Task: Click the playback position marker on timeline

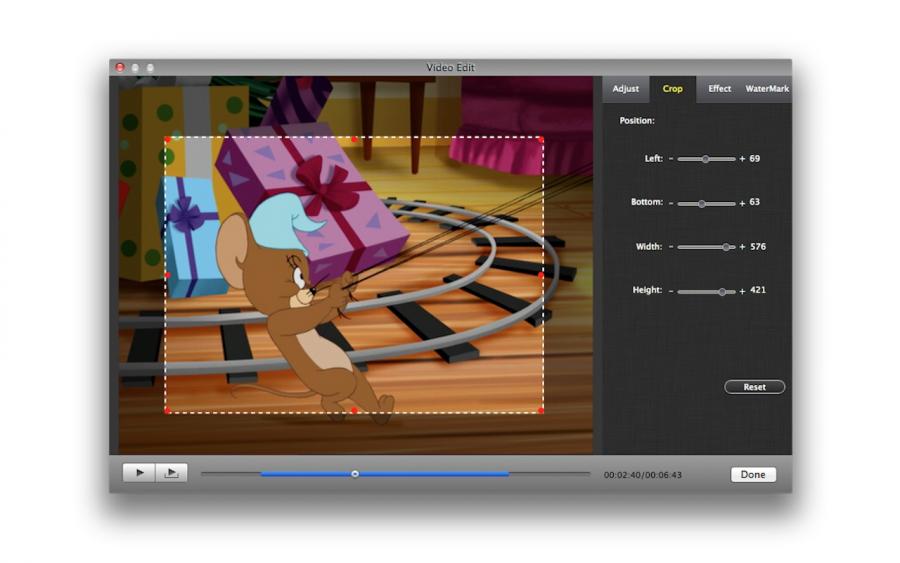Action: tap(355, 474)
